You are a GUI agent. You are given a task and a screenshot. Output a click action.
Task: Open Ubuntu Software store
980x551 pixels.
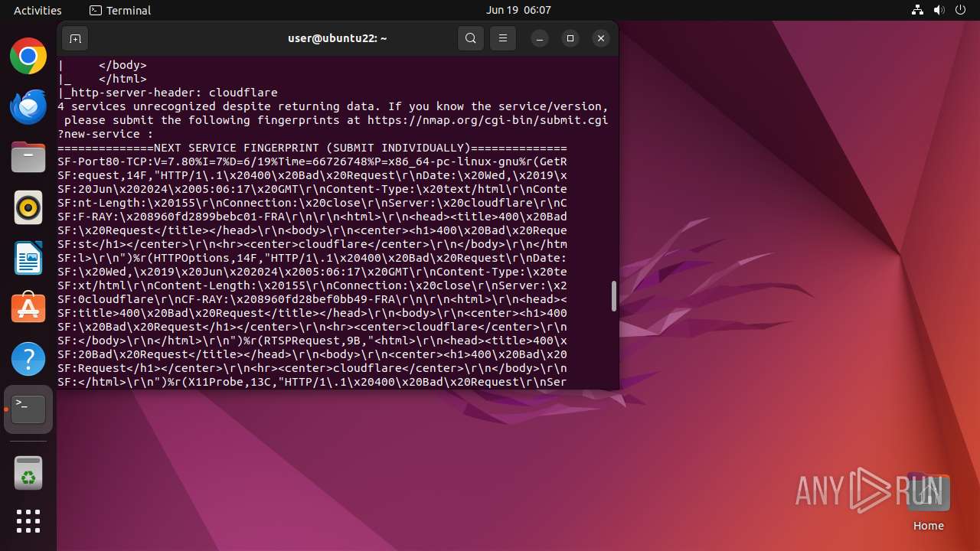click(28, 308)
